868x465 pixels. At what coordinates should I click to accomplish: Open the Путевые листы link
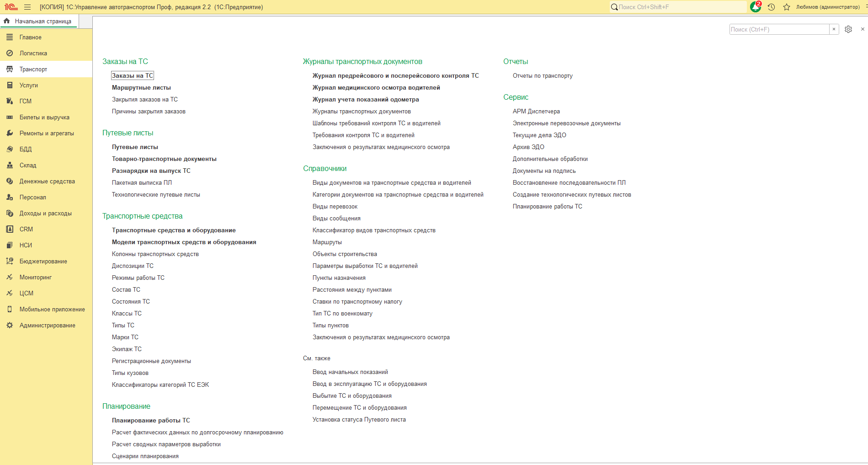(135, 147)
